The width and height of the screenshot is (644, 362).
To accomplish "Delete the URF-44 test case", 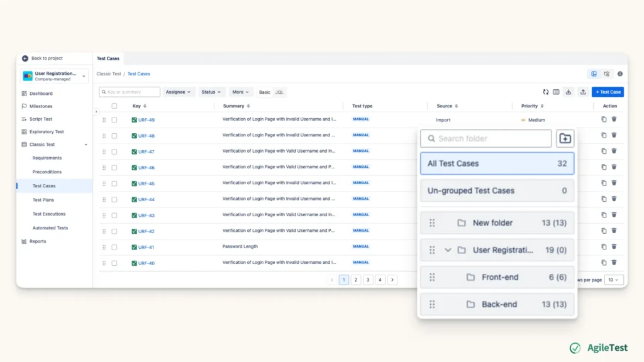I will [x=614, y=199].
